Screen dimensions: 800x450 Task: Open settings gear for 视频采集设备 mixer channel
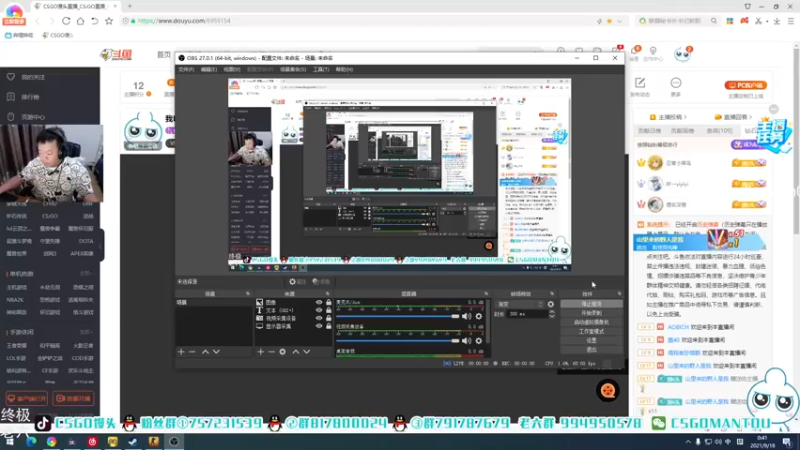479,341
